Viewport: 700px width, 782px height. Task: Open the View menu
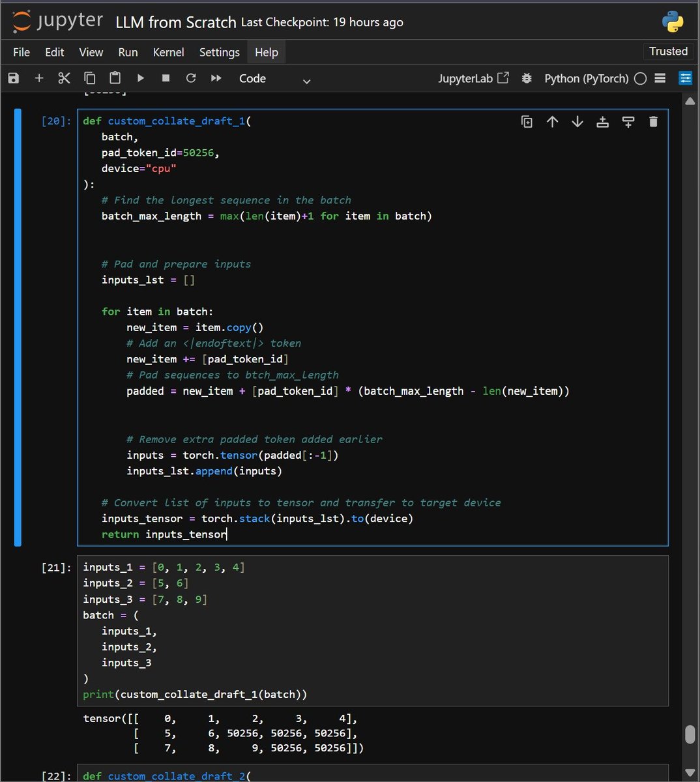[x=91, y=52]
